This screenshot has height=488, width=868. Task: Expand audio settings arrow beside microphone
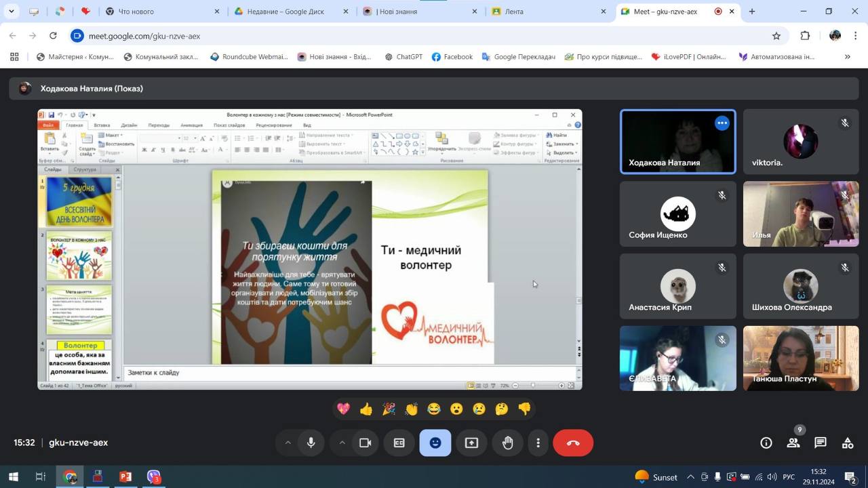pos(288,443)
